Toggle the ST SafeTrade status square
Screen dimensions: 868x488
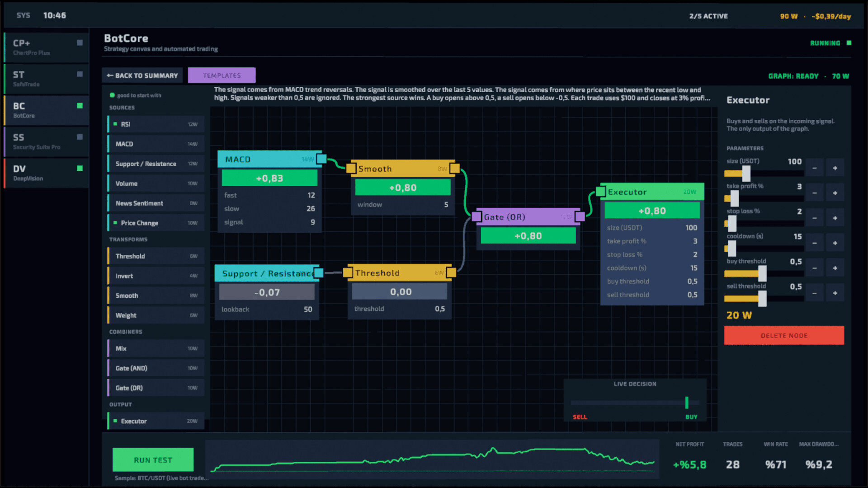click(80, 74)
